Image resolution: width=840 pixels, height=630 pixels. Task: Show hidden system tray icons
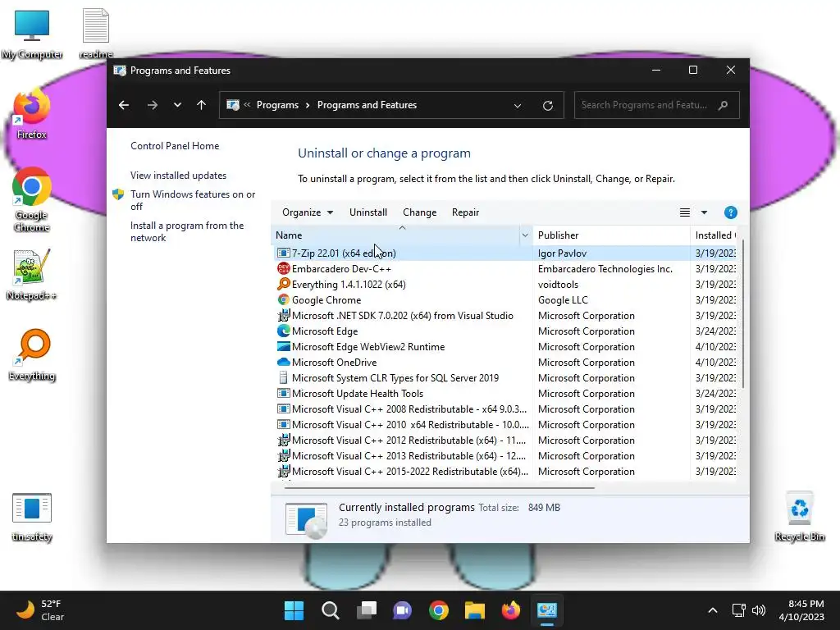pyautogui.click(x=713, y=610)
